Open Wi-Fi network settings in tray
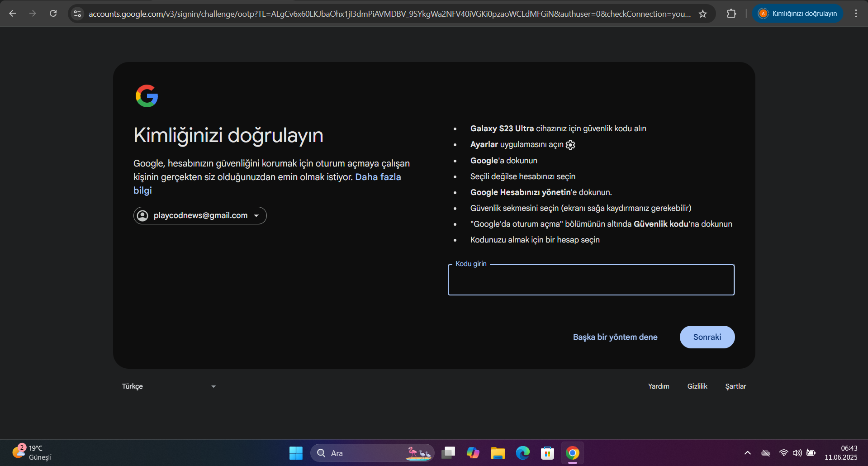 coord(784,453)
